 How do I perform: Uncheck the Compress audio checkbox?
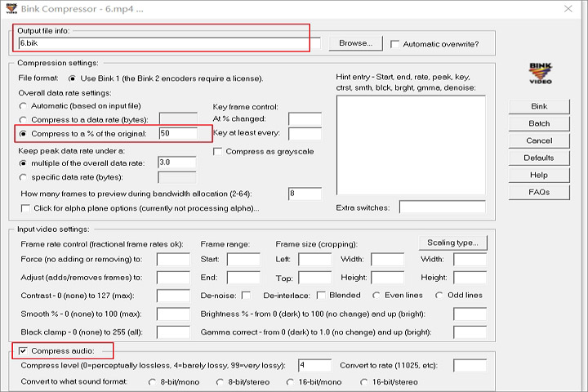23,351
